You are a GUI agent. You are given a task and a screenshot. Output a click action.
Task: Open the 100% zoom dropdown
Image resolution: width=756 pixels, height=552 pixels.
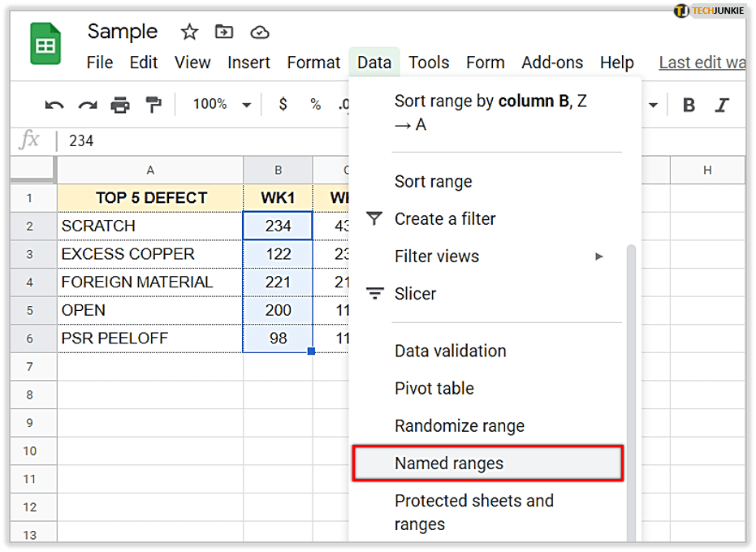click(221, 105)
